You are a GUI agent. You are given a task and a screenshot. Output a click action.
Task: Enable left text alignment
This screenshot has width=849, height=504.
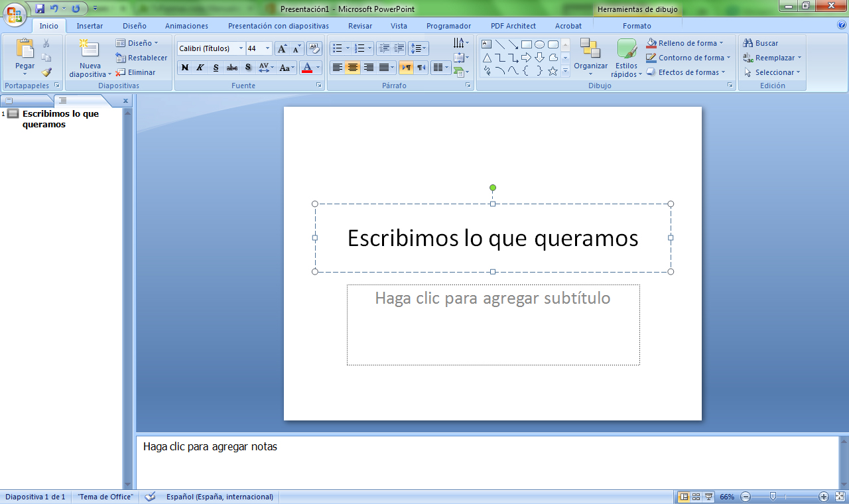337,68
